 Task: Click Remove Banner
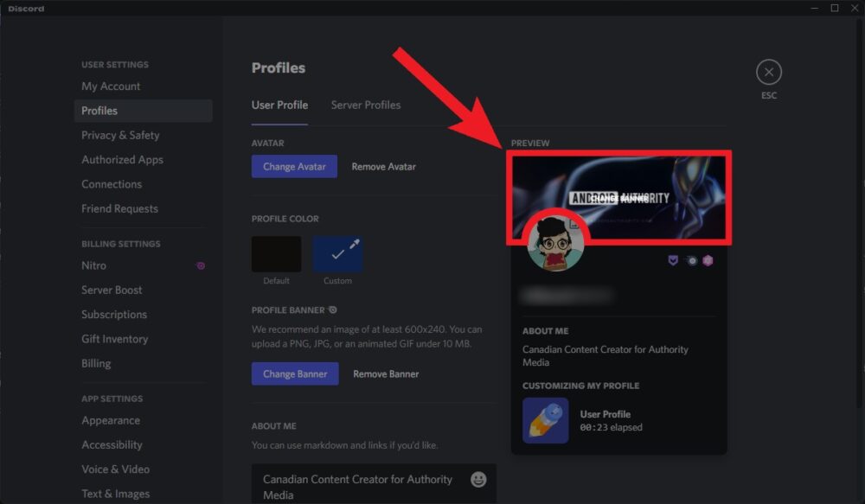pyautogui.click(x=386, y=373)
